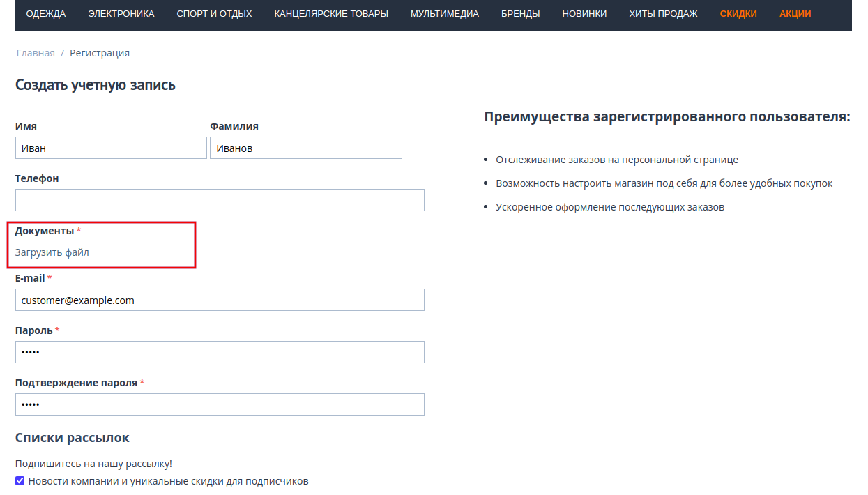Click the Фамилия input field
This screenshot has height=495, width=868.
tap(305, 148)
